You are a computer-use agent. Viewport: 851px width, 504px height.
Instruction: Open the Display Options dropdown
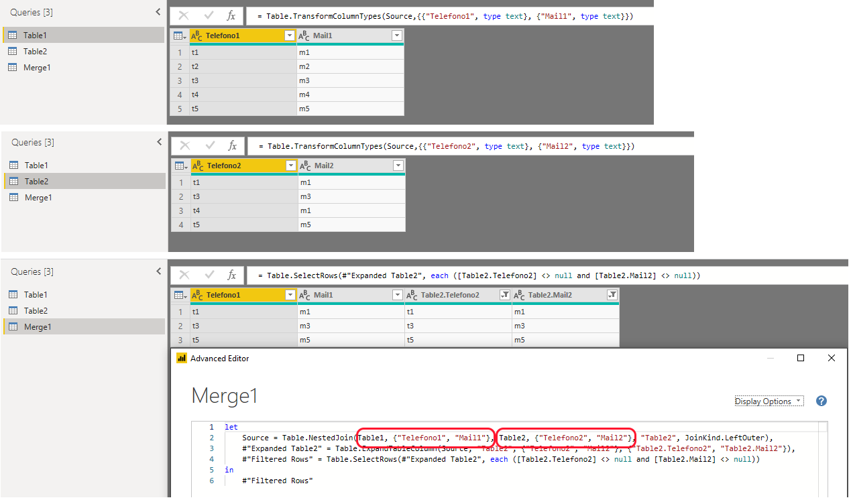tap(769, 401)
